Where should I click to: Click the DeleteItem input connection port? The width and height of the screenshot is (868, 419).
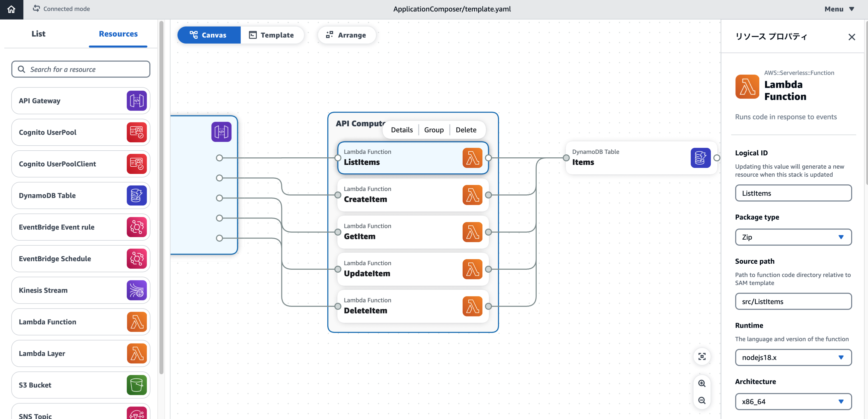click(338, 306)
